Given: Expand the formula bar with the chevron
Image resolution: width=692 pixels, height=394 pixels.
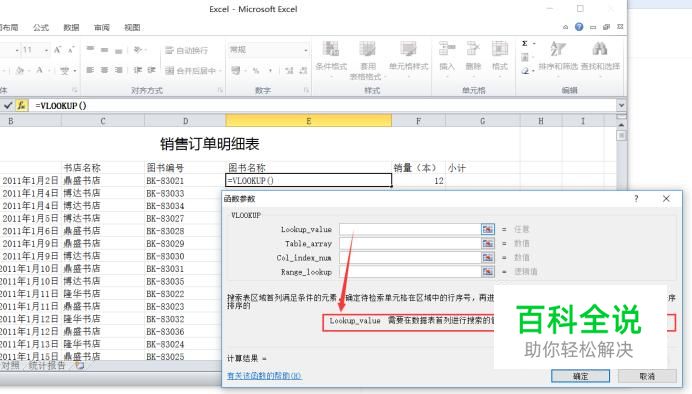Looking at the screenshot, I should (621, 105).
